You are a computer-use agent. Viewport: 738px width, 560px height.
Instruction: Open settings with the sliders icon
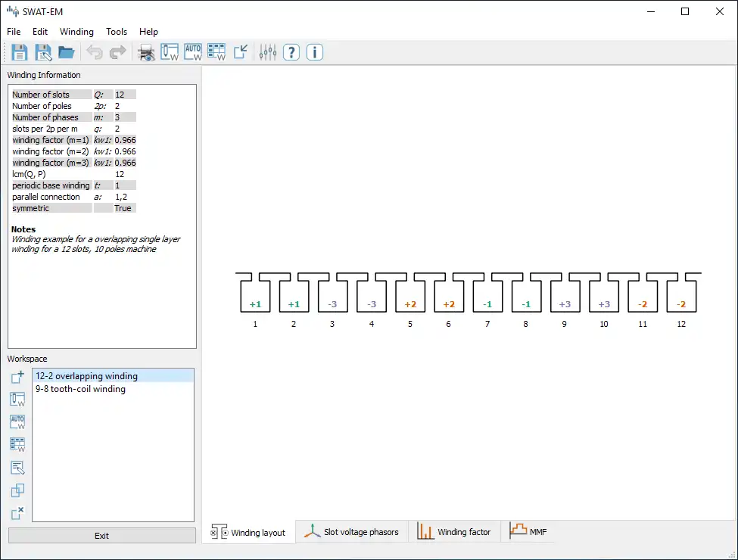pyautogui.click(x=268, y=52)
